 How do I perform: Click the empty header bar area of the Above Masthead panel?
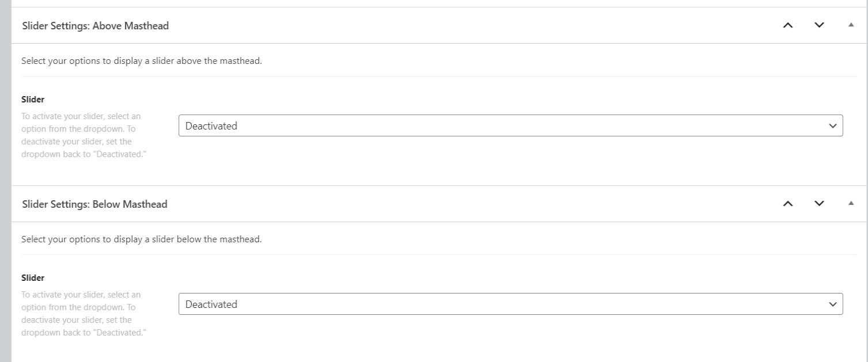[472, 25]
